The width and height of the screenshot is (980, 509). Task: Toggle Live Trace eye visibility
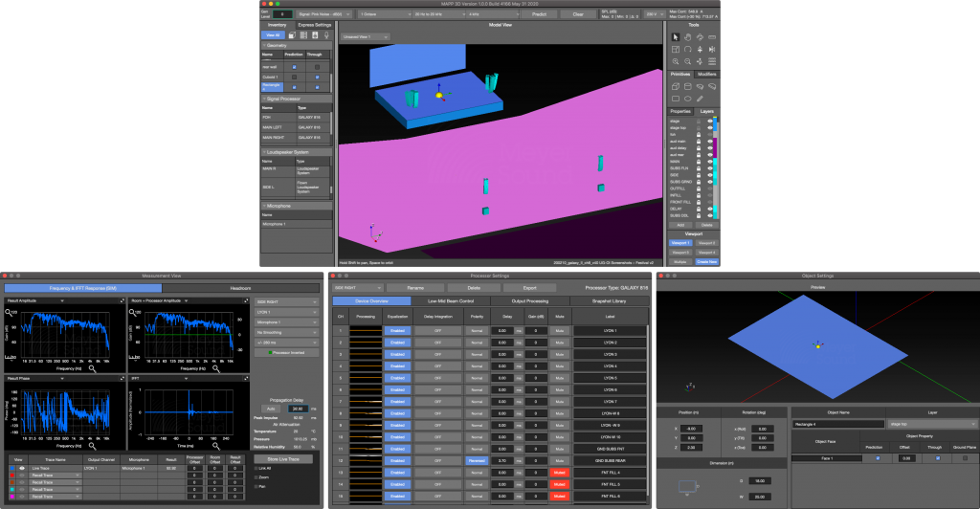click(22, 468)
